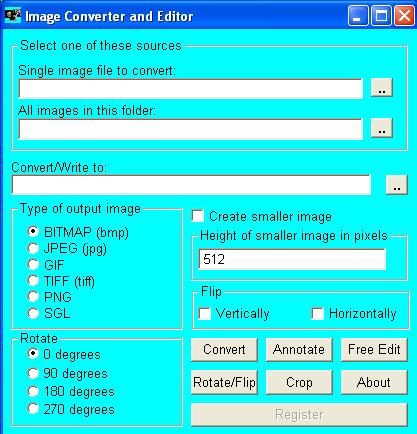The image size is (417, 434).
Task: Open the Crop tool
Action: click(x=299, y=382)
